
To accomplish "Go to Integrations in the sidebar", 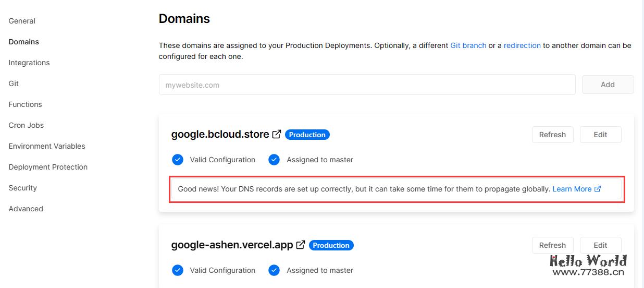I will [29, 63].
